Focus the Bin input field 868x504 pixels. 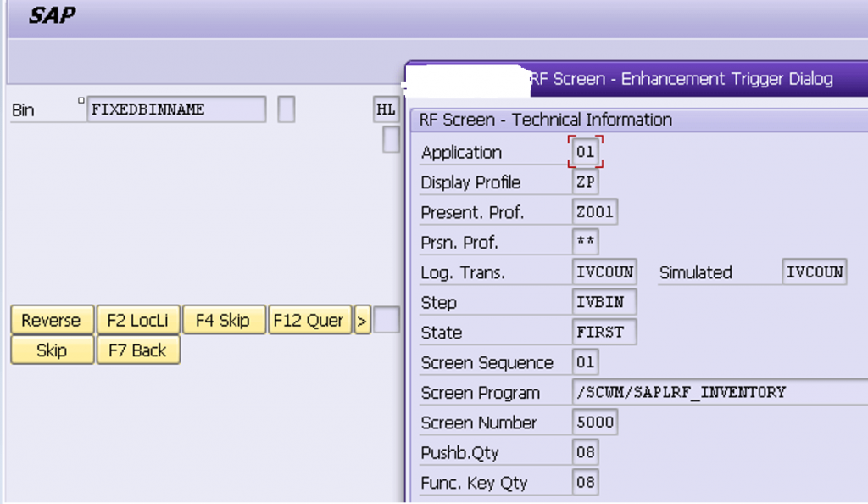176,109
